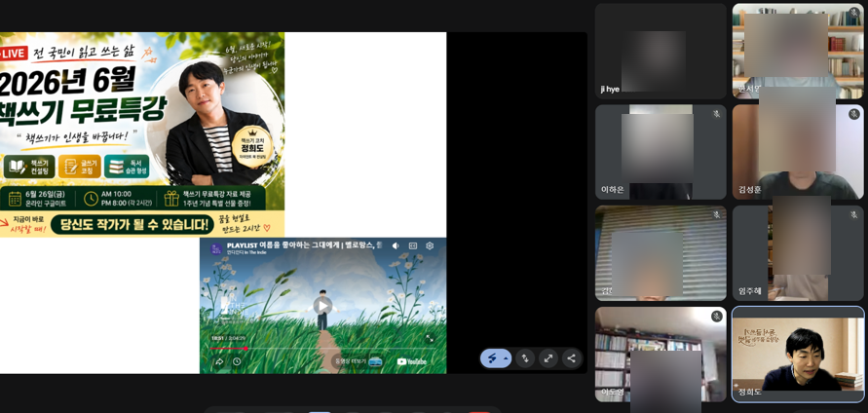The width and height of the screenshot is (868, 413).
Task: Open the '동영상 더보기' more videos button
Action: 358,361
